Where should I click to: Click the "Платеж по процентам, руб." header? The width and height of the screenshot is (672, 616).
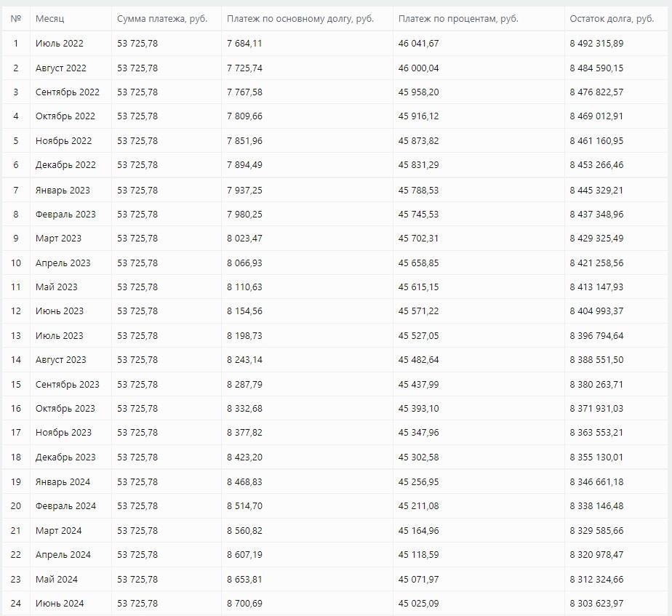tap(458, 18)
